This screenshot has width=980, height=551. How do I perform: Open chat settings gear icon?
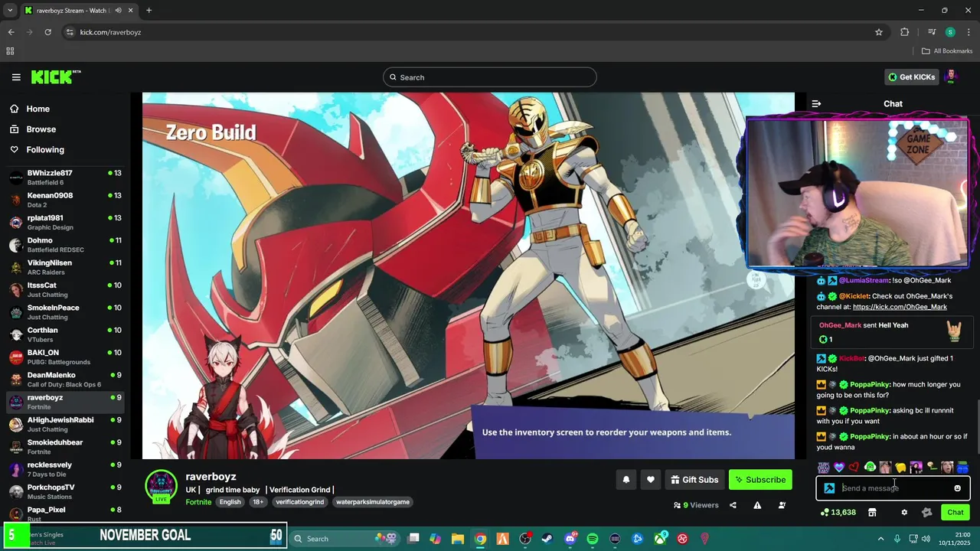tap(904, 513)
